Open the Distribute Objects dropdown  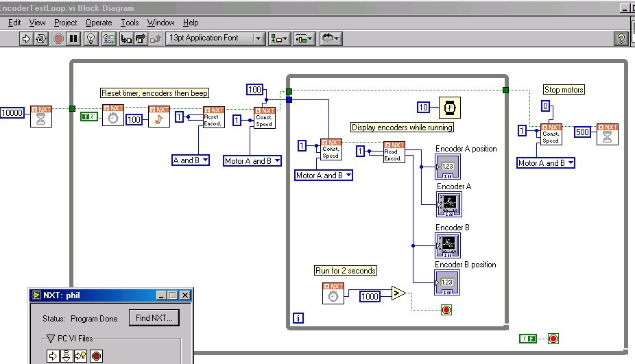click(x=304, y=39)
